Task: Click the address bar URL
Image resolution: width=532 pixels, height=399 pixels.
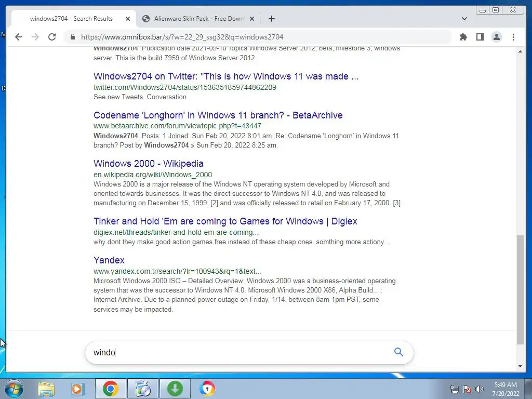Action: coord(182,37)
